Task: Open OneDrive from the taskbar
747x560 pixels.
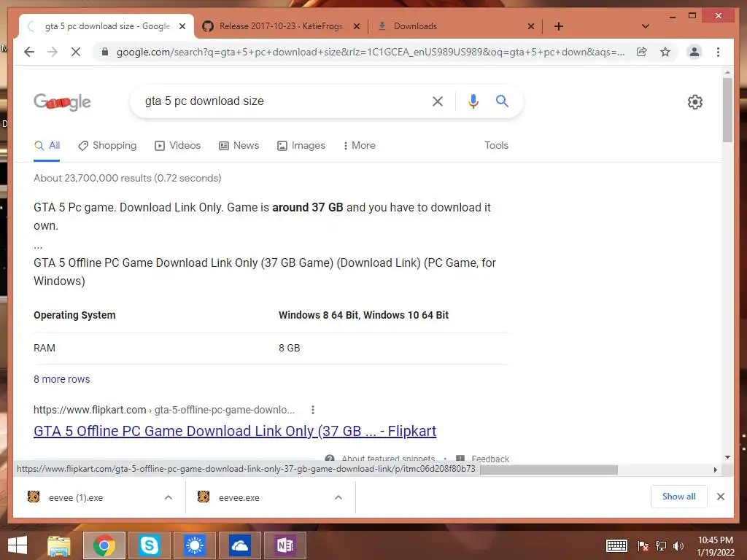Action: (x=239, y=545)
